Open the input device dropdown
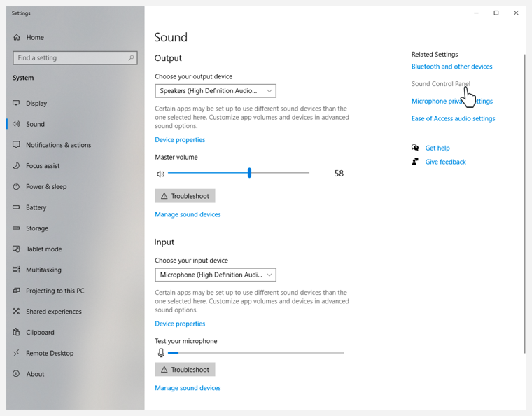The image size is (532, 416). [x=216, y=275]
